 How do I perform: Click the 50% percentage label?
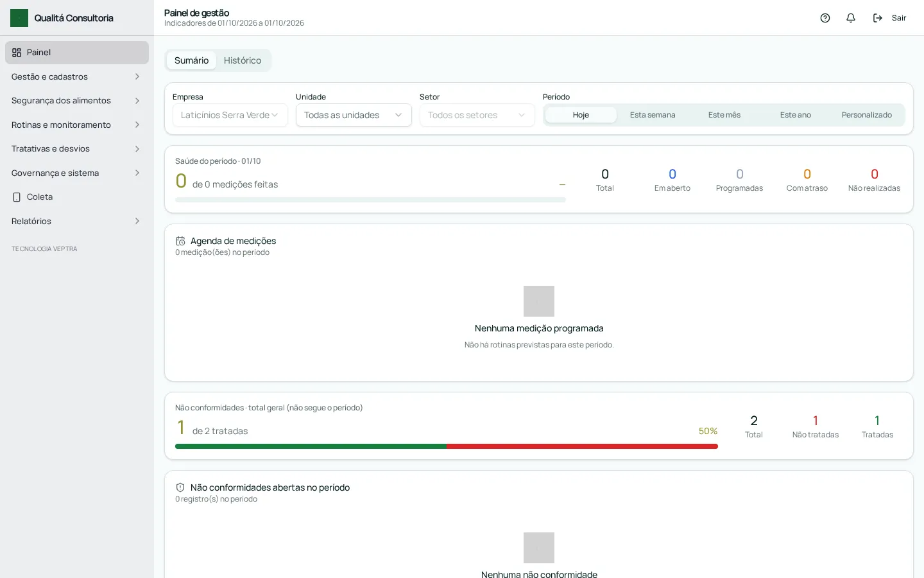[708, 431]
